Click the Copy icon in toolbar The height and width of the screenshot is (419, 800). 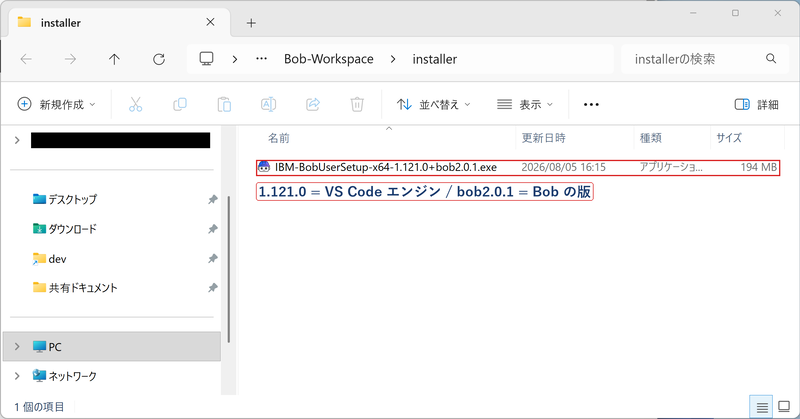[180, 105]
